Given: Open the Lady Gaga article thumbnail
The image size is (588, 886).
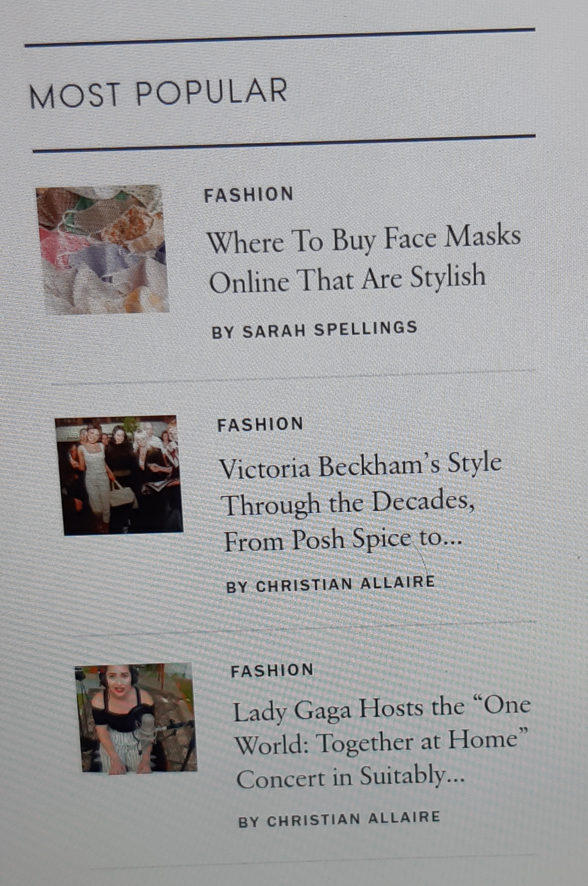Looking at the screenshot, I should click(136, 718).
